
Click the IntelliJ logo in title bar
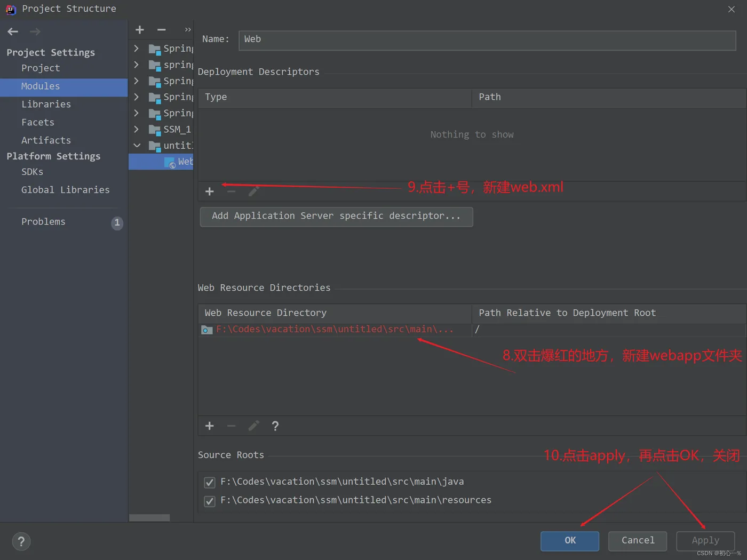[11, 9]
